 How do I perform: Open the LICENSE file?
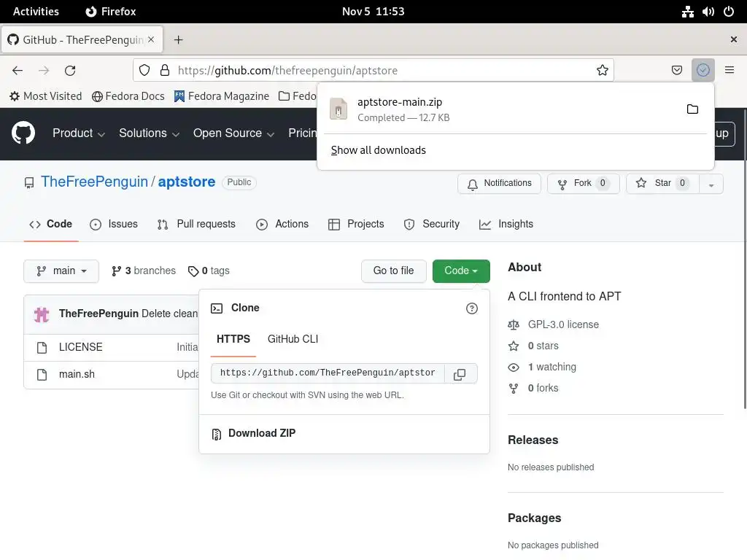click(x=80, y=347)
